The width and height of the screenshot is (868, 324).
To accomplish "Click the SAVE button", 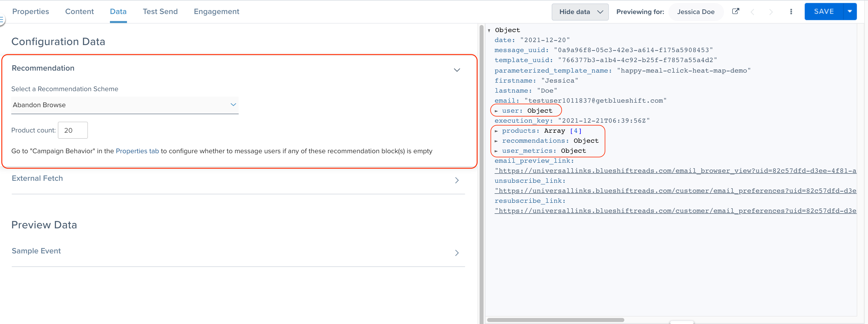I will [x=824, y=12].
